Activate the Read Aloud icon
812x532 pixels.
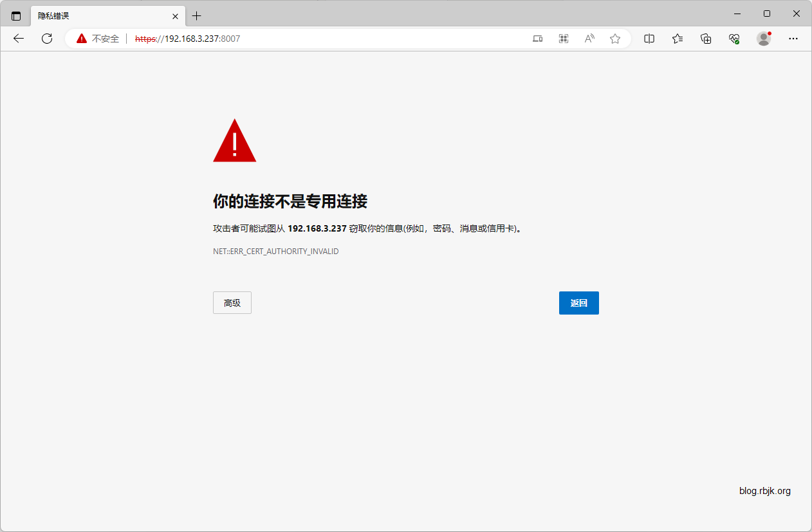[x=589, y=39]
